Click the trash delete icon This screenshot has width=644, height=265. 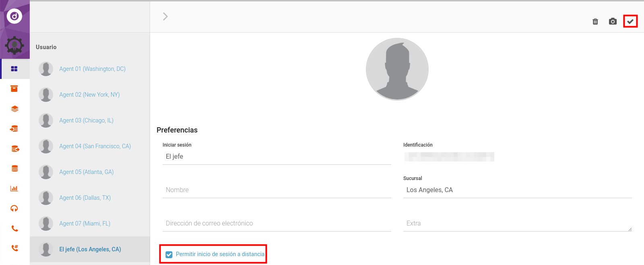(x=595, y=21)
